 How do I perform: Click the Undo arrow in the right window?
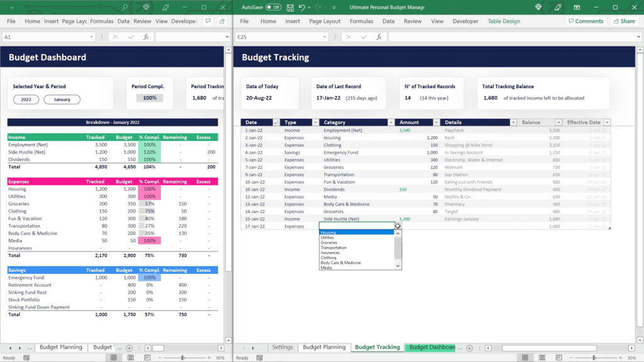click(303, 8)
